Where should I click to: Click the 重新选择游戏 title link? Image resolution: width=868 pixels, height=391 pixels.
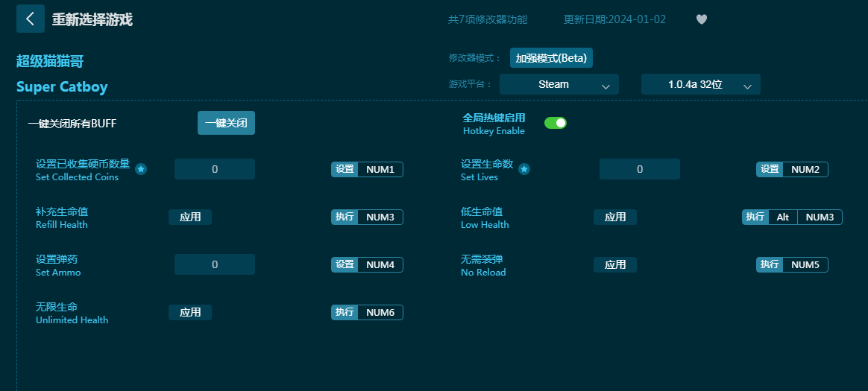pos(92,20)
